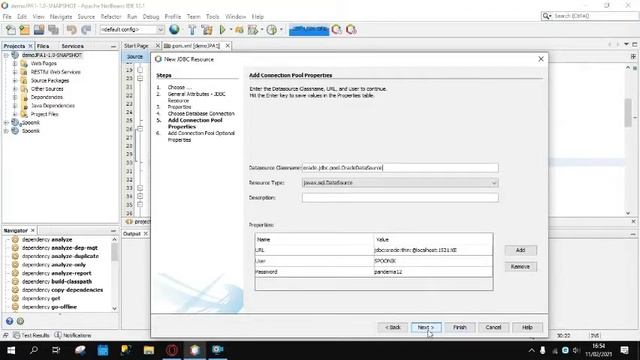This screenshot has width=640, height=360.
Task: Expand the Web Pages folder
Action: point(15,64)
